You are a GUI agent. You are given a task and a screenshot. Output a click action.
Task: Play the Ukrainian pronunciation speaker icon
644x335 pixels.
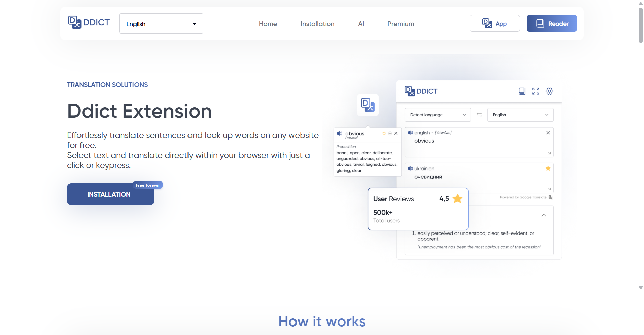pos(410,169)
